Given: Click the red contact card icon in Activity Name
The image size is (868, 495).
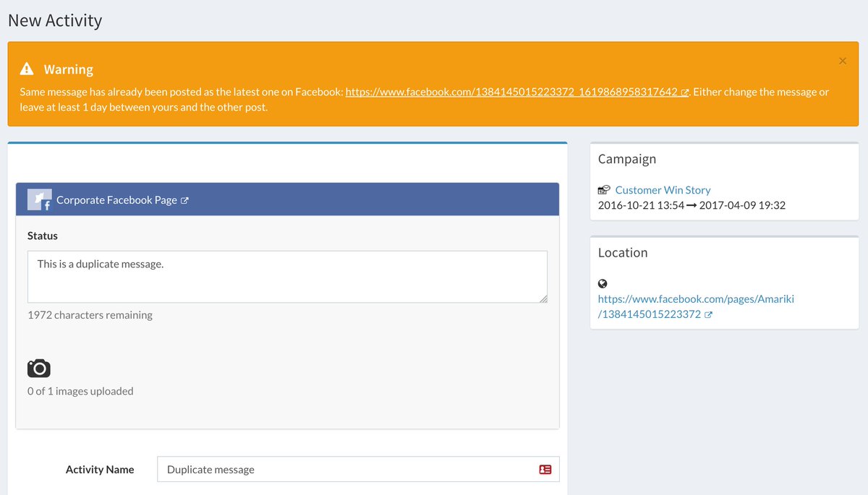Looking at the screenshot, I should pos(545,470).
